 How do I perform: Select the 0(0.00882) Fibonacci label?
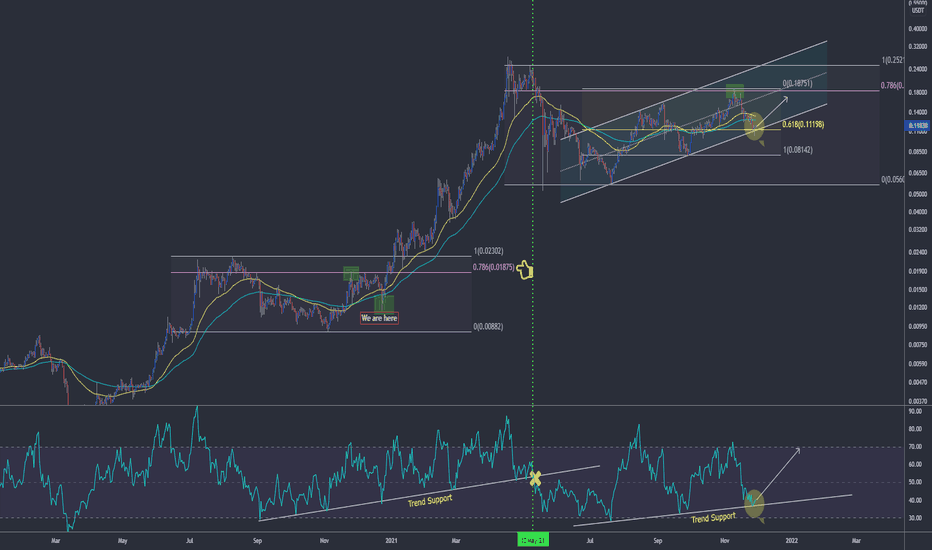pos(488,326)
